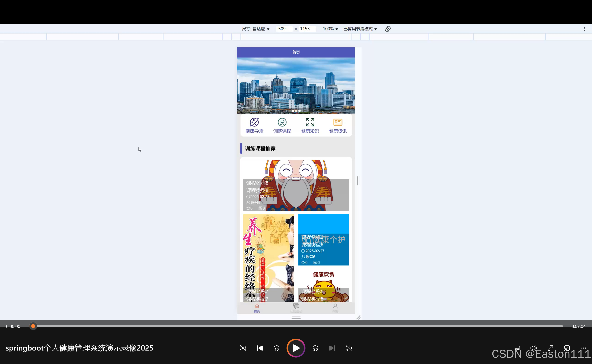Expand the 100% zoom dropdown
Image resolution: width=592 pixels, height=364 pixels.
(x=330, y=29)
